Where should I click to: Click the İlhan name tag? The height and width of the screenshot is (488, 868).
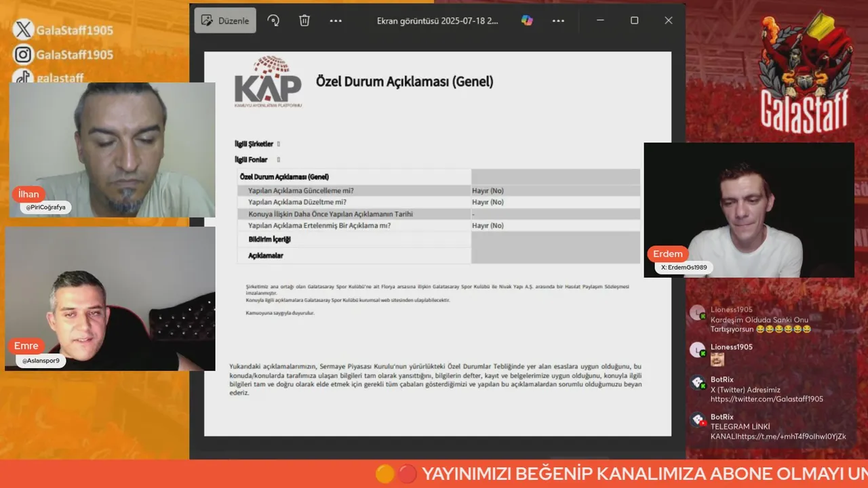[x=28, y=195]
